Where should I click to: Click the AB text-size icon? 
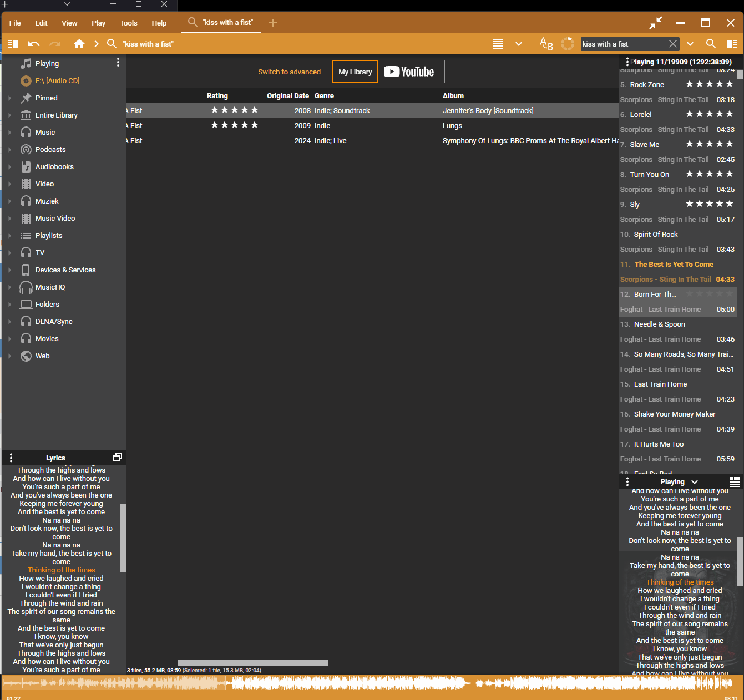click(546, 44)
